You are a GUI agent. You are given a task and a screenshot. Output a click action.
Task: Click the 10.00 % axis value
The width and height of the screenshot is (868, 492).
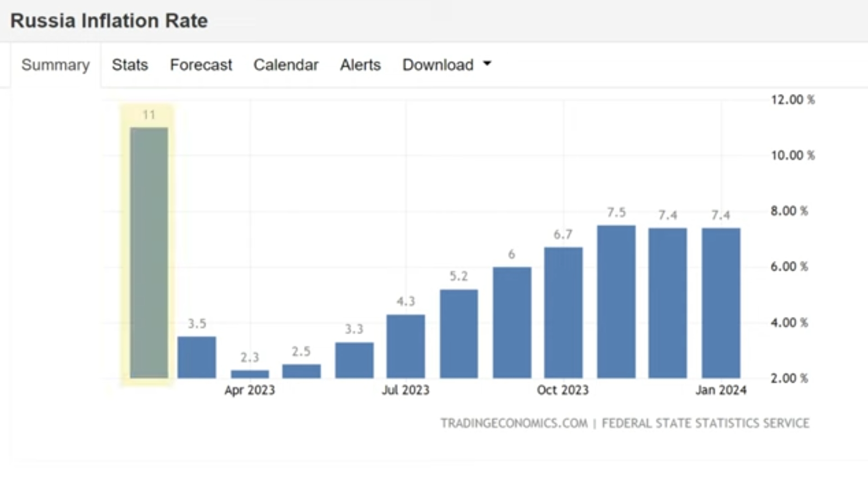tap(793, 155)
